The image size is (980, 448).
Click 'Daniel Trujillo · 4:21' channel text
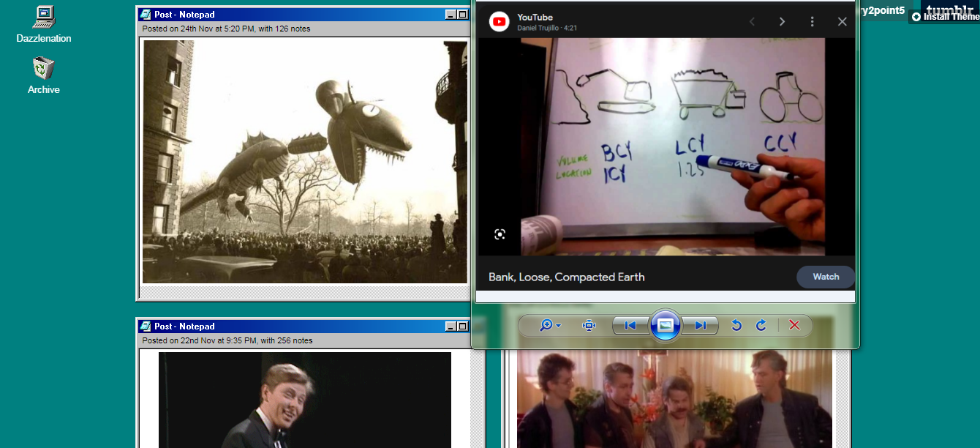tap(548, 28)
